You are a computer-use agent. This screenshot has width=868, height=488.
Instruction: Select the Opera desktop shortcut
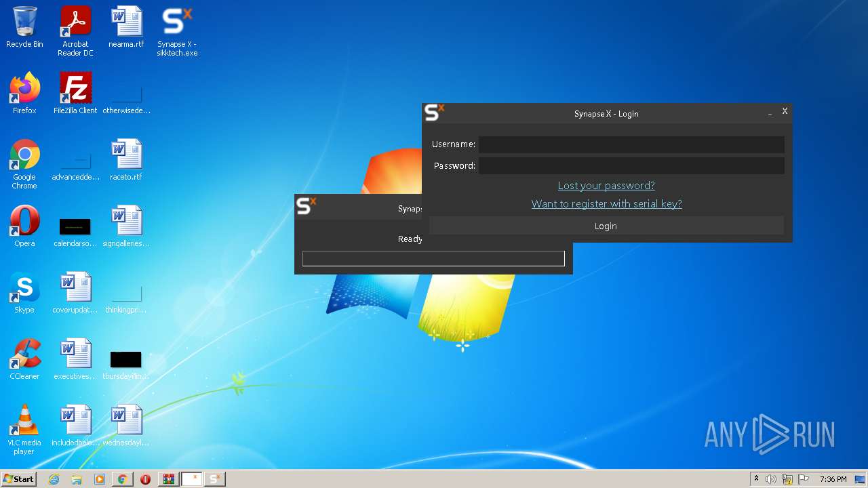click(24, 226)
